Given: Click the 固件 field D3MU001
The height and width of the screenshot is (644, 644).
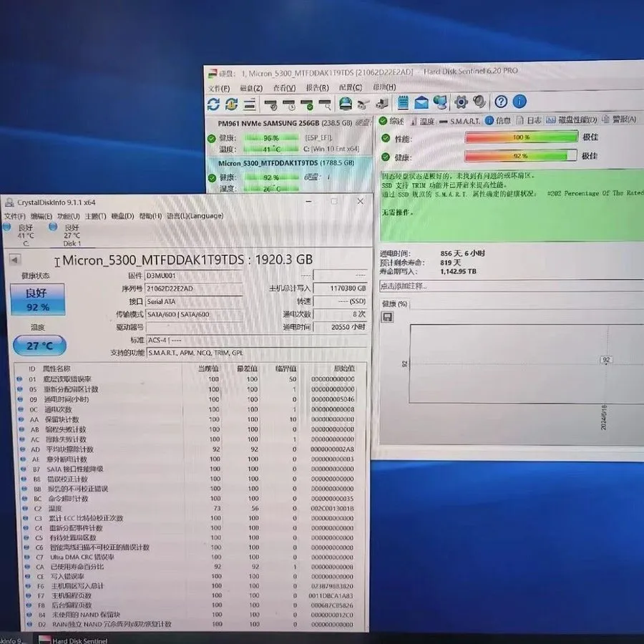Looking at the screenshot, I should pyautogui.click(x=194, y=275).
